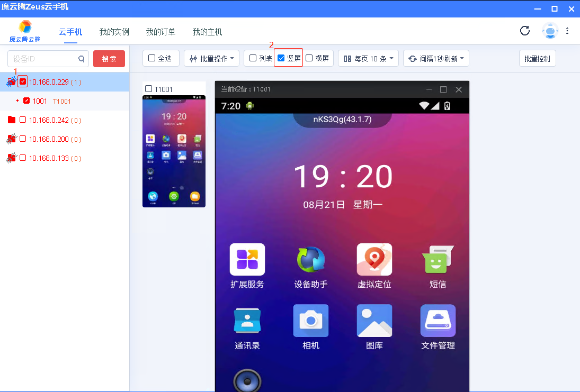Click the 设备ID search input field
Image resolution: width=580 pixels, height=392 pixels.
coord(42,59)
